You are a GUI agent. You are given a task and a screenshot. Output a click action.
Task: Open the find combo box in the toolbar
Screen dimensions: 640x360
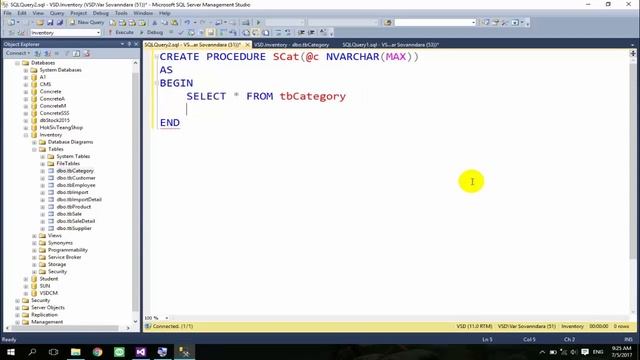pyautogui.click(x=435, y=22)
